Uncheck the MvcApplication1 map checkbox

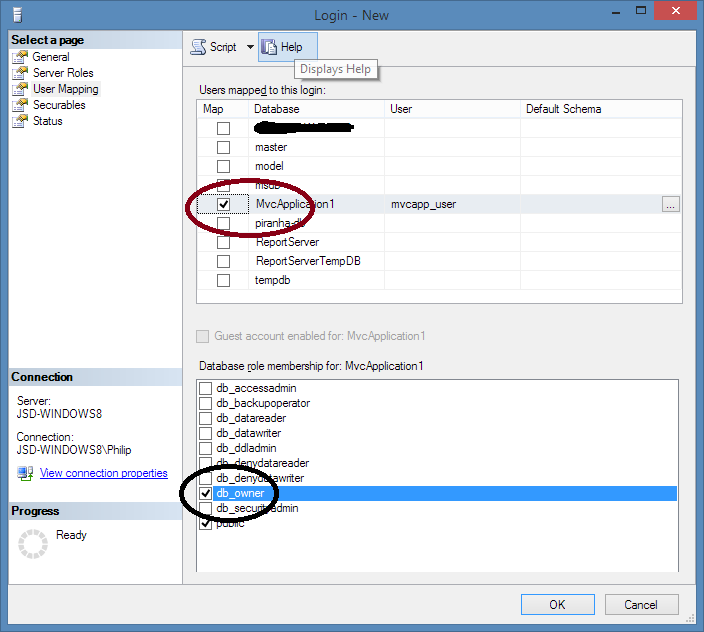pos(223,204)
